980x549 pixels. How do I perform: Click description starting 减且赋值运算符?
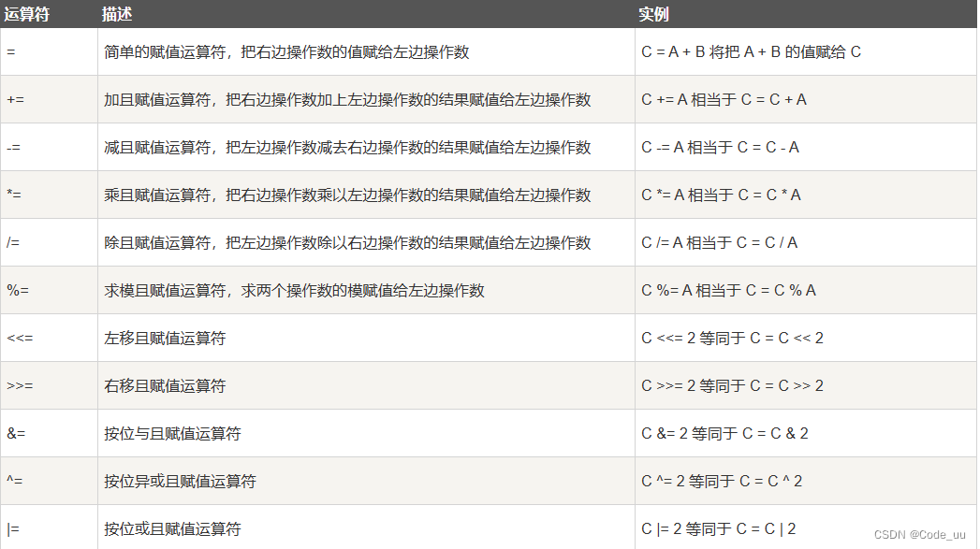(347, 148)
